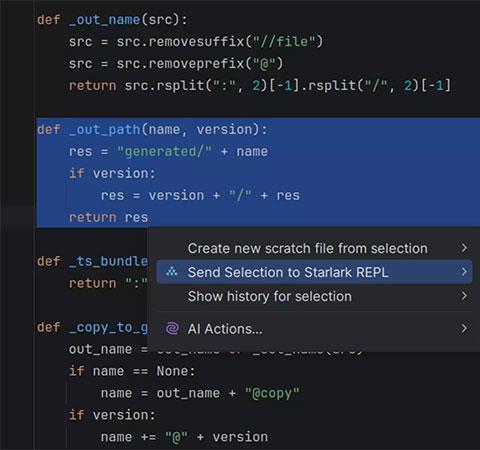Click the "generated/" string in selection
The height and width of the screenshot is (450, 480).
164,152
